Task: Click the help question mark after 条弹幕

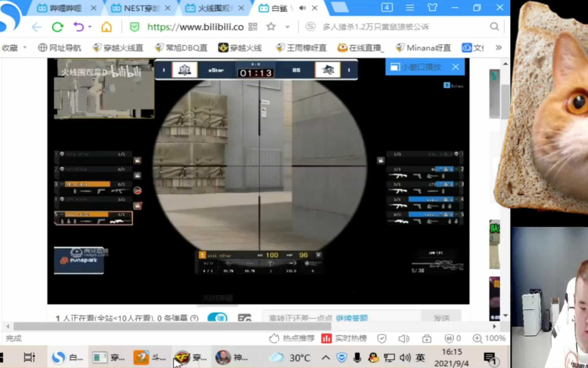Action: click(194, 318)
